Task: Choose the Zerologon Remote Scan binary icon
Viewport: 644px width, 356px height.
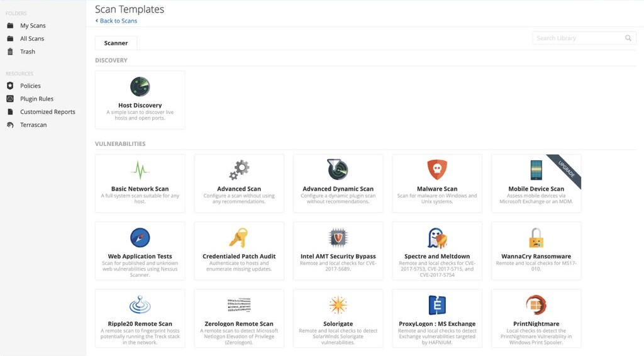Action: [x=239, y=305]
